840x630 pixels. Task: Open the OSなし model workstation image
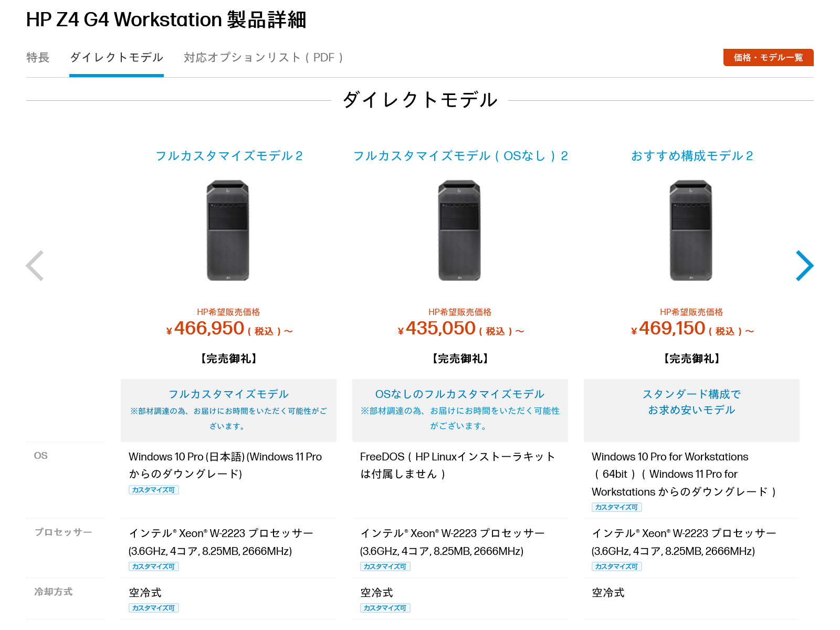coord(459,230)
